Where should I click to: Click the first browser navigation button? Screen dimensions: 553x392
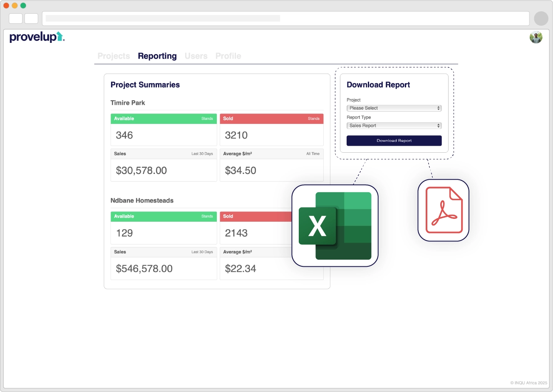click(x=16, y=18)
